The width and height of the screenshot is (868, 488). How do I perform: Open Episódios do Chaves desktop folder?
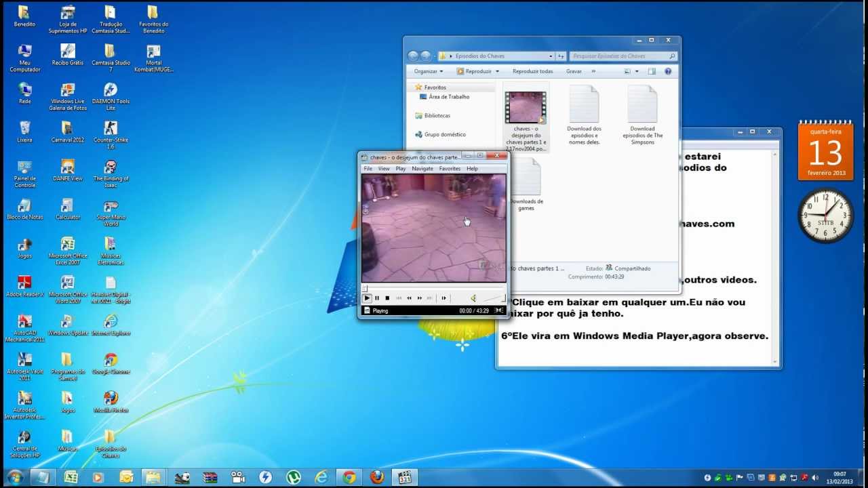111,444
